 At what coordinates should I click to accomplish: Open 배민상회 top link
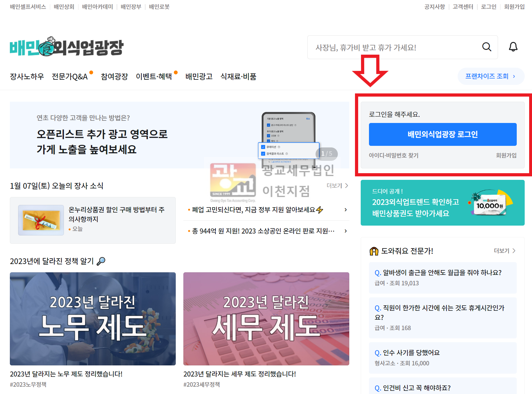[64, 7]
